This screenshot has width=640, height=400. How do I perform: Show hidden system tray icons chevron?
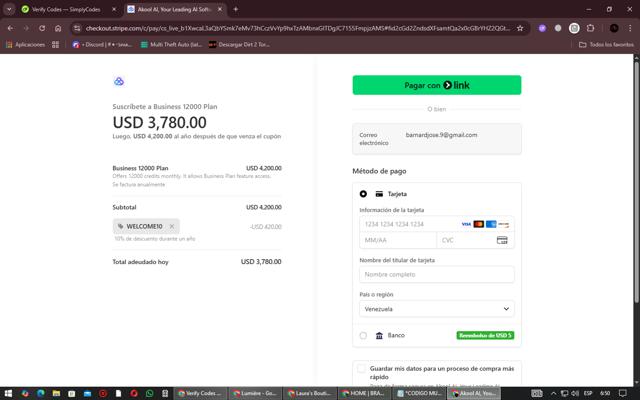coord(553,393)
